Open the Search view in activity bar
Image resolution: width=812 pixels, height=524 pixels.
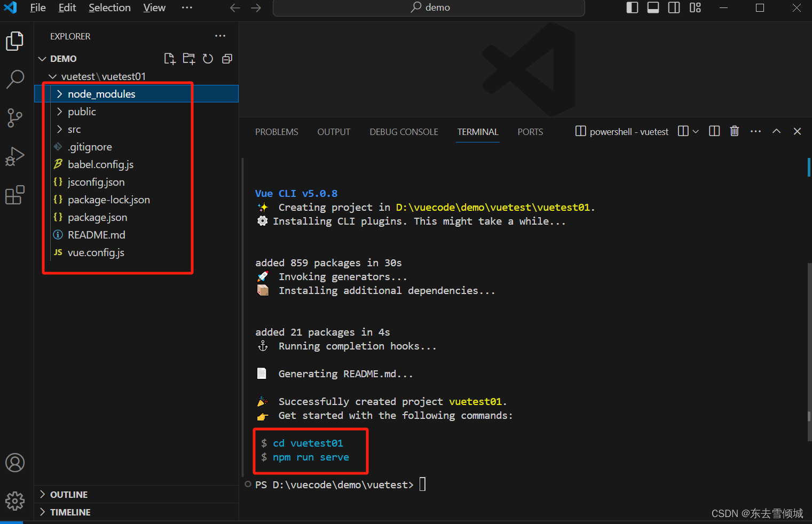click(x=15, y=80)
